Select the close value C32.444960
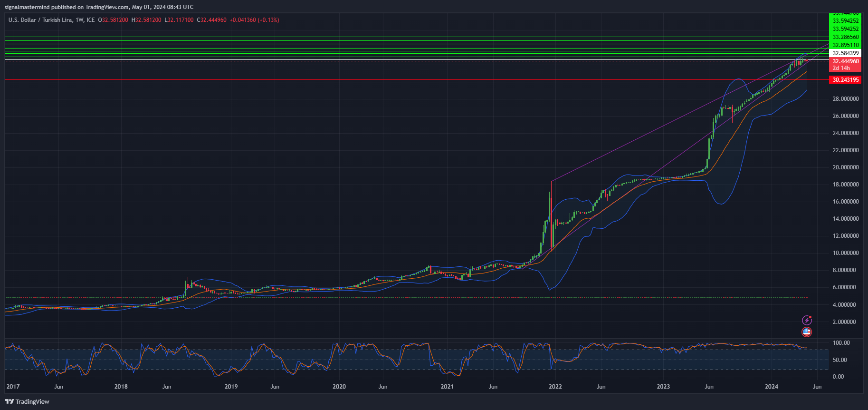868x410 pixels. (211, 20)
